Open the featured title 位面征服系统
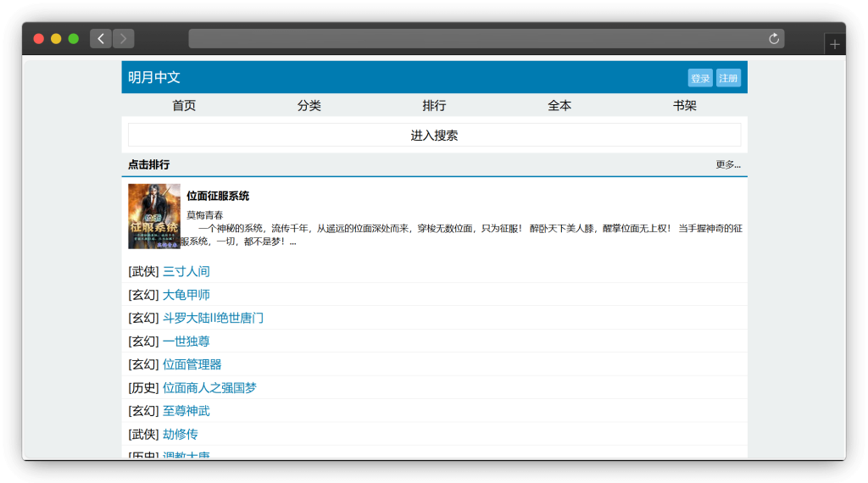 click(218, 196)
